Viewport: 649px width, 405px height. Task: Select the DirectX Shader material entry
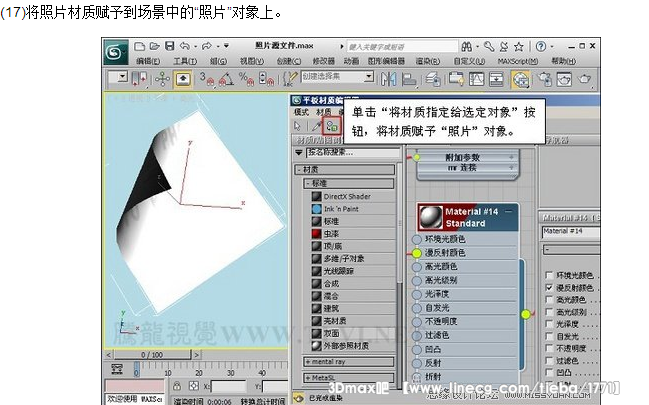click(353, 196)
